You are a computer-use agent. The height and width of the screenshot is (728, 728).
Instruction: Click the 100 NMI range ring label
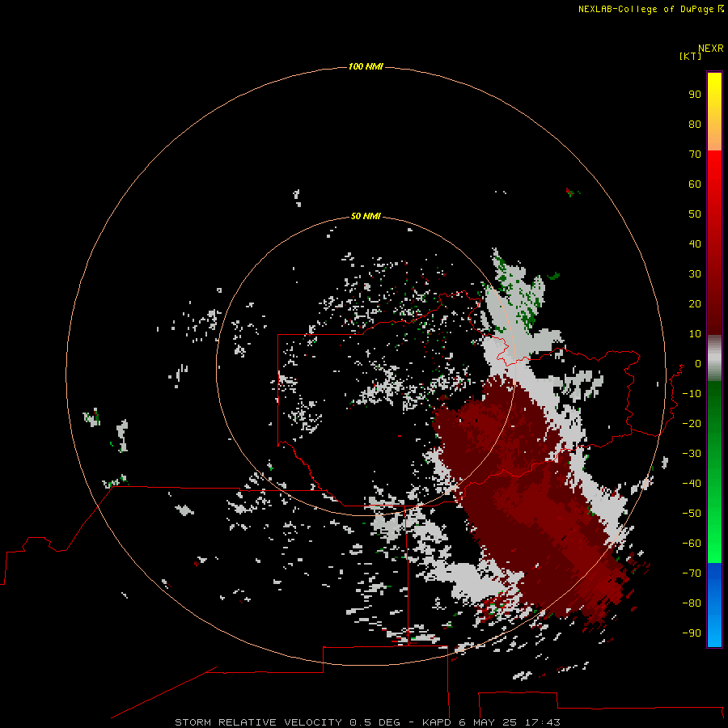366,66
